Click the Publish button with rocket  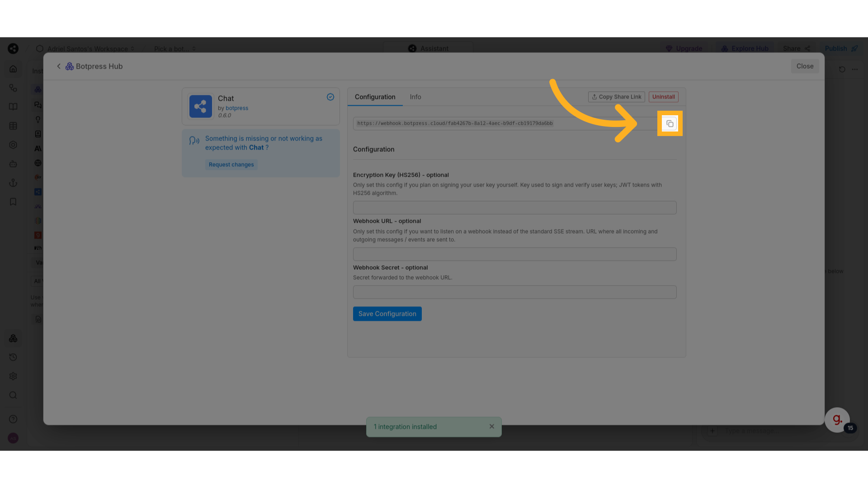tap(841, 49)
